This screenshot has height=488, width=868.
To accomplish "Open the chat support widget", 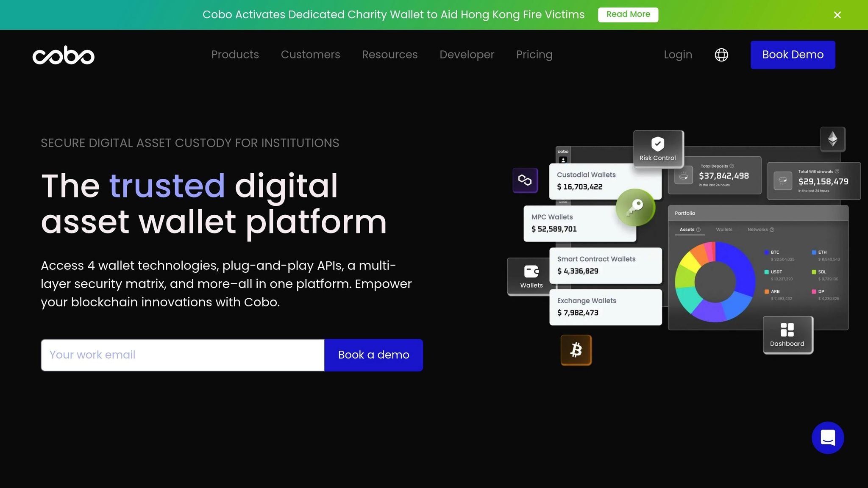I will (x=827, y=438).
